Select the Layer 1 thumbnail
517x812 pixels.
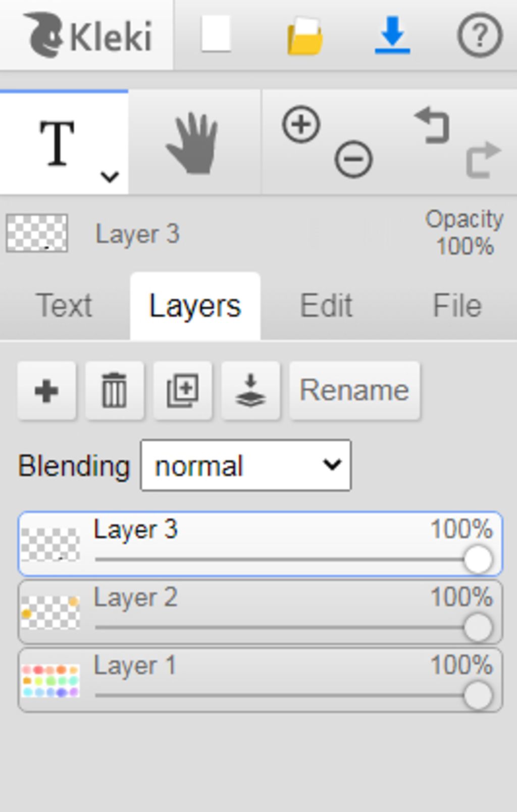click(x=50, y=681)
